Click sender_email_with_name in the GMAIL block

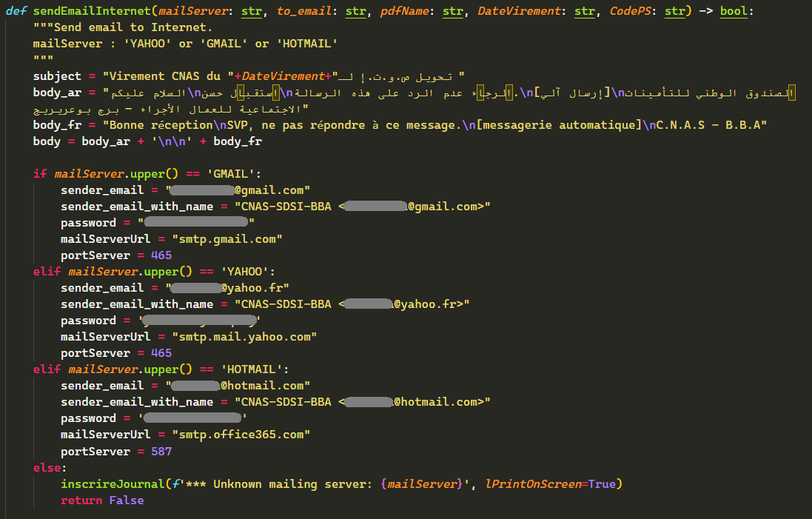[x=137, y=207]
